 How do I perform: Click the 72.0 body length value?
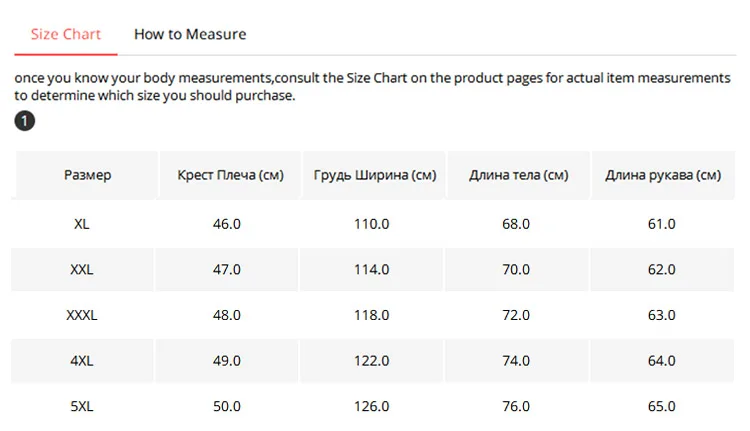pos(516,315)
